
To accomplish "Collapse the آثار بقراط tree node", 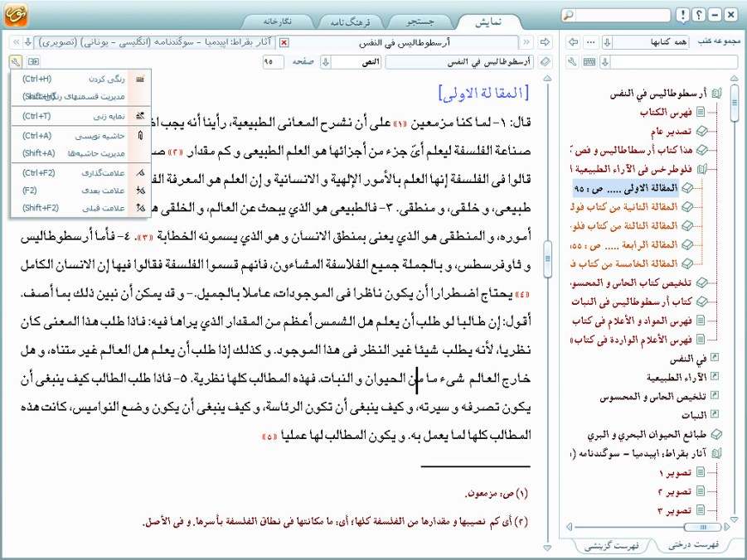I will (x=716, y=453).
